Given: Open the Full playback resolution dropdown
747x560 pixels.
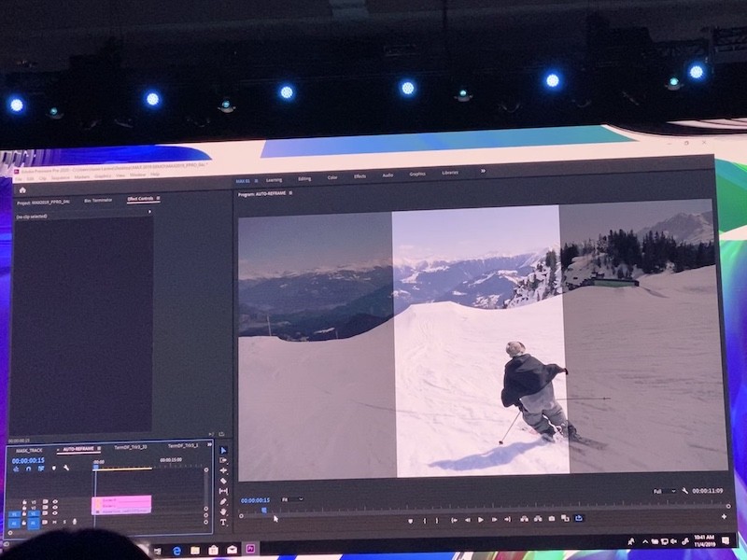Looking at the screenshot, I should point(662,491).
